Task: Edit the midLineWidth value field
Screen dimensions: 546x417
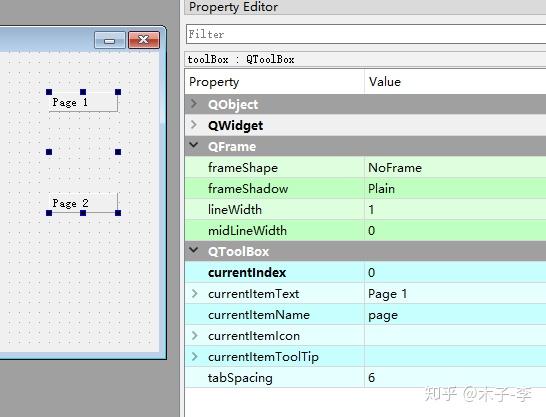Action: click(x=455, y=230)
